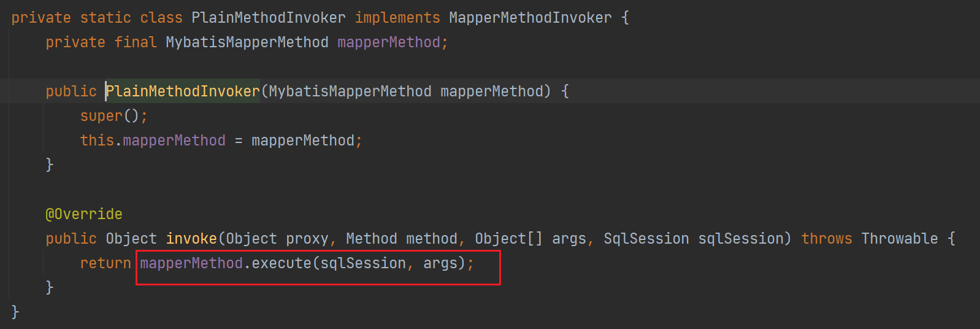The height and width of the screenshot is (329, 980).
Task: Click the sqlSession argument inside execute call
Action: pos(363,263)
